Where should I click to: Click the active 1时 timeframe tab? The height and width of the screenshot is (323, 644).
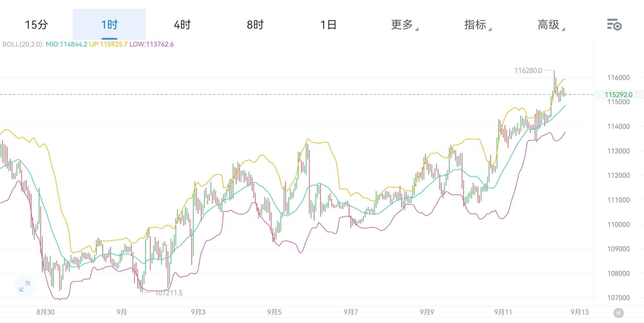tap(109, 25)
